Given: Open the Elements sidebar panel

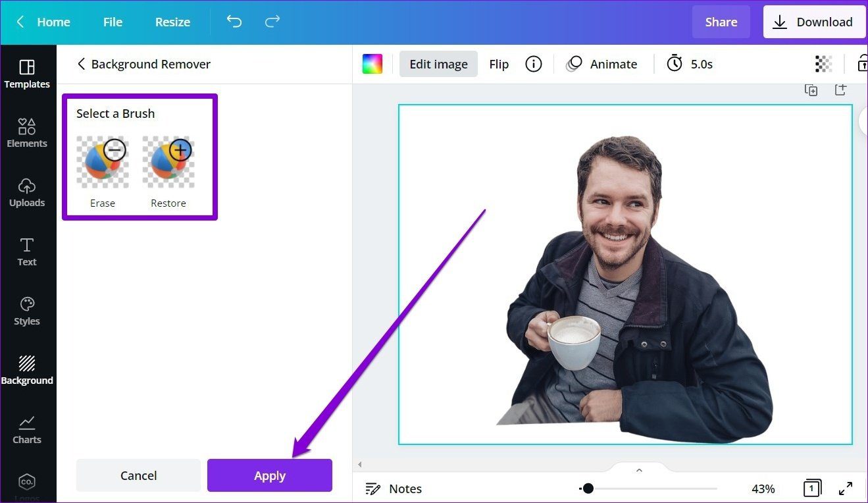Looking at the screenshot, I should click(27, 133).
